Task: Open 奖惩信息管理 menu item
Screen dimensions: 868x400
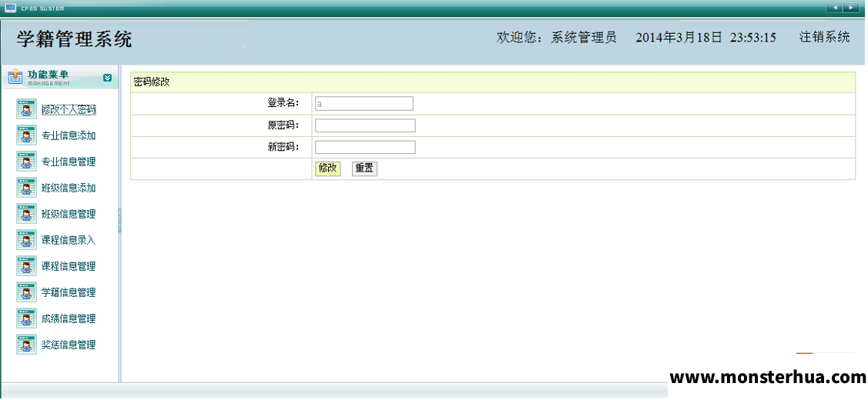Action: click(x=69, y=345)
